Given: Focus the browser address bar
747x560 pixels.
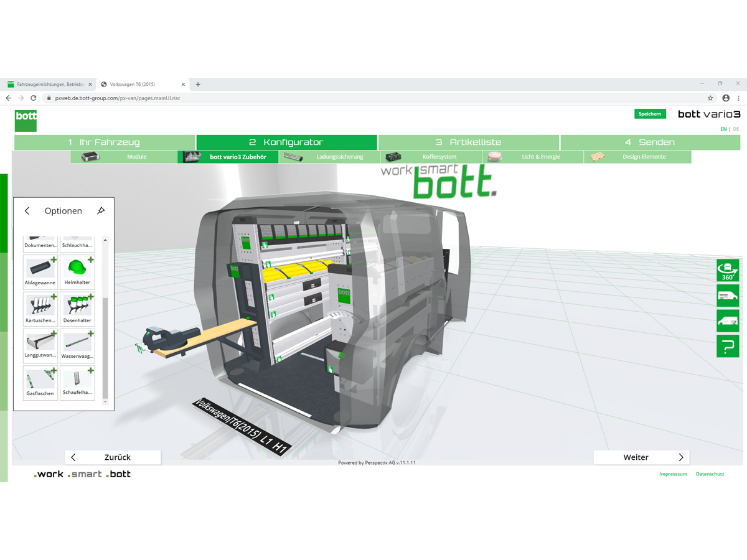Looking at the screenshot, I should coord(380,98).
